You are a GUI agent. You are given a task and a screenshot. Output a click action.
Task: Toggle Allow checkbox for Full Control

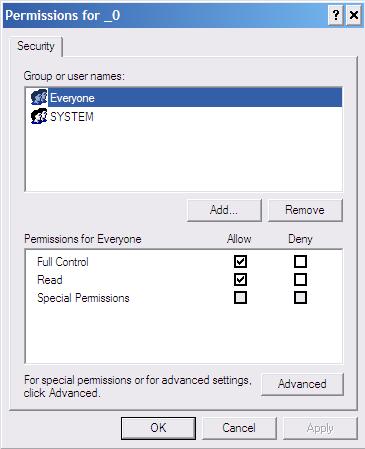point(240,262)
